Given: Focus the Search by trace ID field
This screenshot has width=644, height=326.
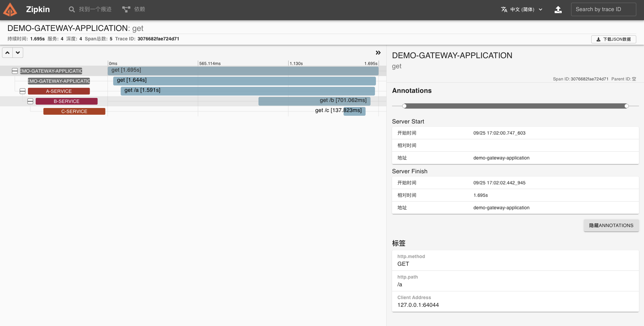Looking at the screenshot, I should point(603,9).
